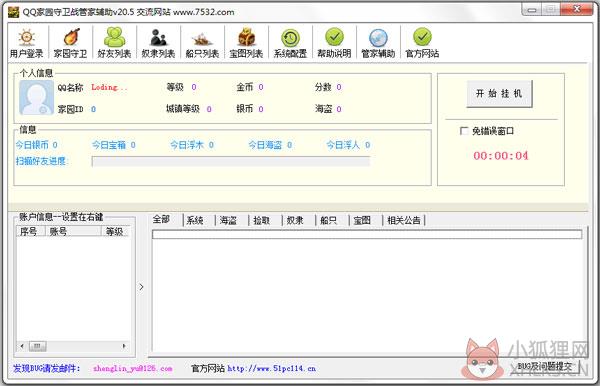Click the text field above log area
600x386 pixels.
pyautogui.click(x=367, y=235)
